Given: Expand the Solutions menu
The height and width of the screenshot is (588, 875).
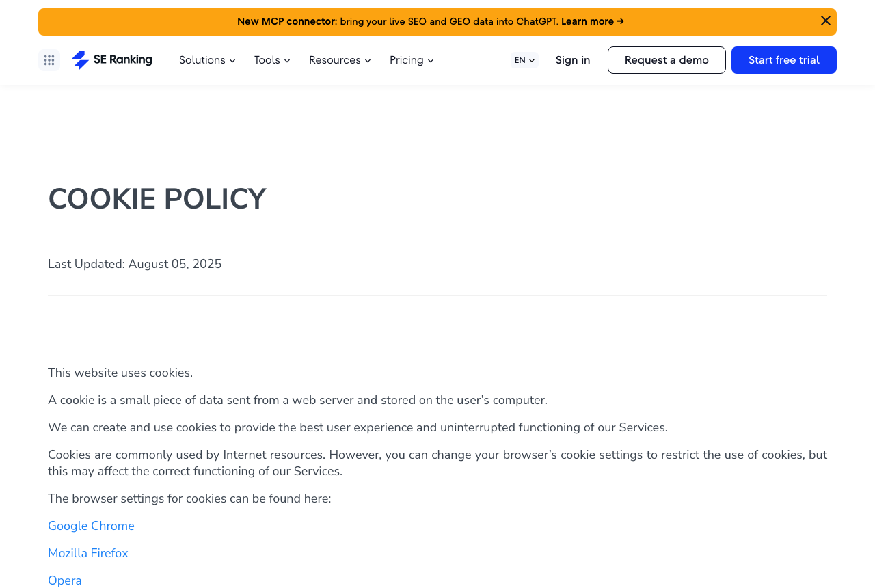Looking at the screenshot, I should coord(207,60).
